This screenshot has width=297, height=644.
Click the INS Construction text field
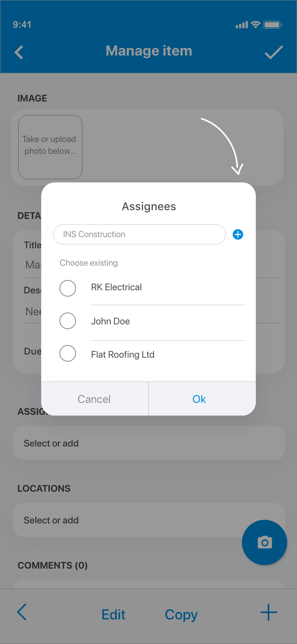tap(139, 234)
